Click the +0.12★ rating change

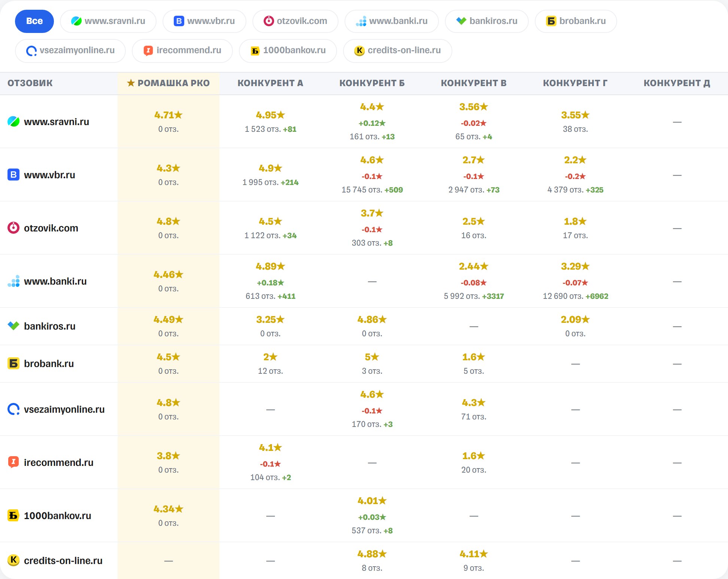pos(372,123)
